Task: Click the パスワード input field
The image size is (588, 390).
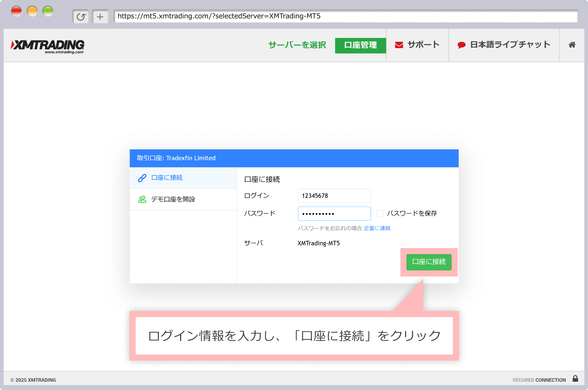Action: 334,213
